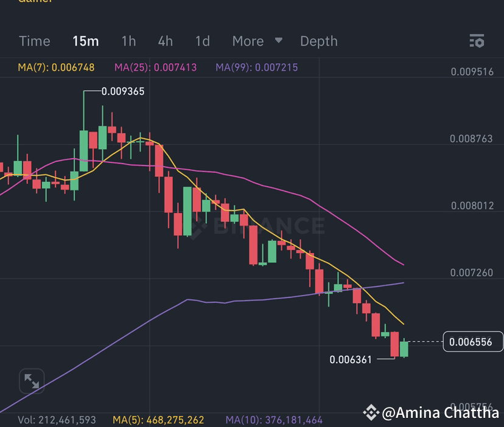This screenshot has width=504, height=427.
Task: Select the Binance watermark logo on chart
Action: point(256,225)
